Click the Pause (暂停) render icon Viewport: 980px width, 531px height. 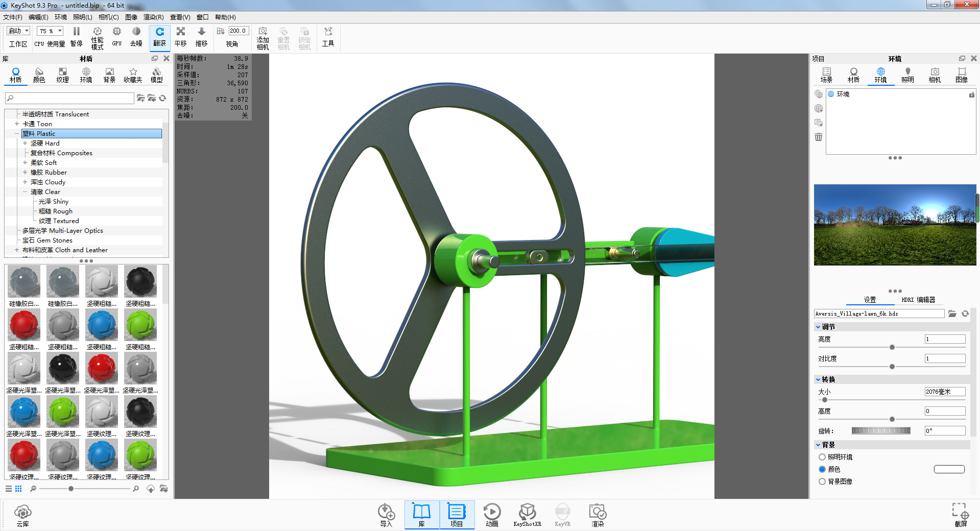pyautogui.click(x=77, y=32)
